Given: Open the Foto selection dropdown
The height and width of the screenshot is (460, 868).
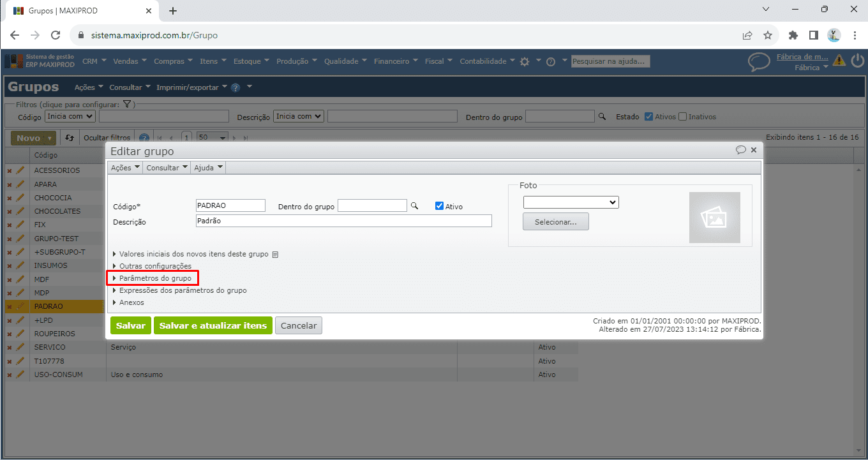Looking at the screenshot, I should (x=571, y=202).
